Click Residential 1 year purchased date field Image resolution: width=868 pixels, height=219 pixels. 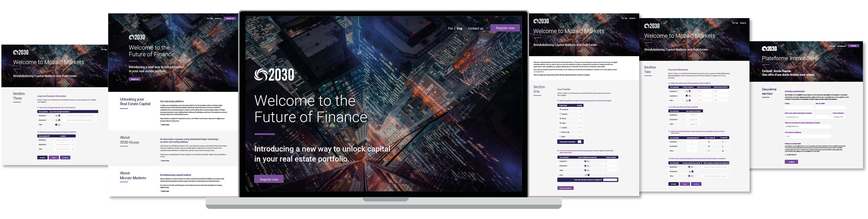point(693,115)
